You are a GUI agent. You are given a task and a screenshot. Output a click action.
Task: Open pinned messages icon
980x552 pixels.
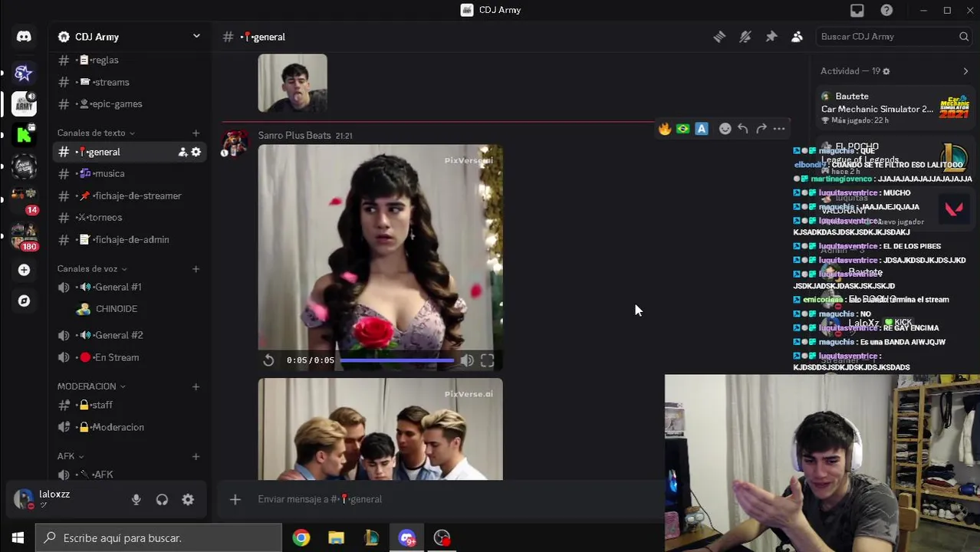(x=771, y=37)
